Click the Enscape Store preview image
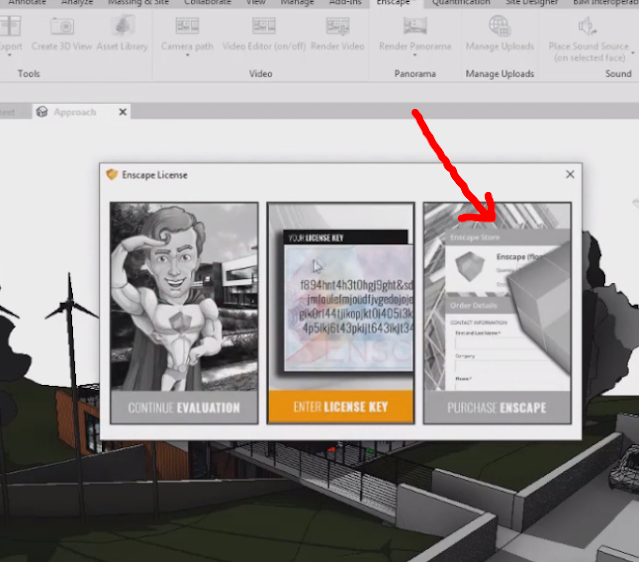 497,297
